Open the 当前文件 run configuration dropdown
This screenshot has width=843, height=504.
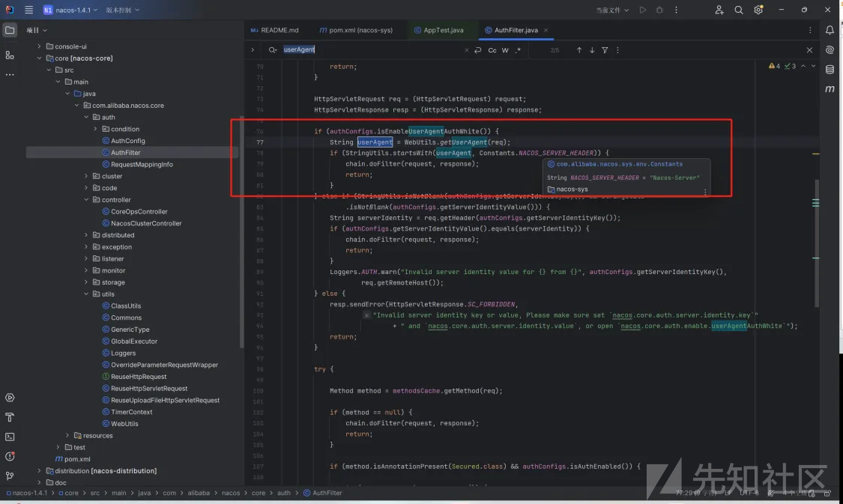pyautogui.click(x=611, y=10)
